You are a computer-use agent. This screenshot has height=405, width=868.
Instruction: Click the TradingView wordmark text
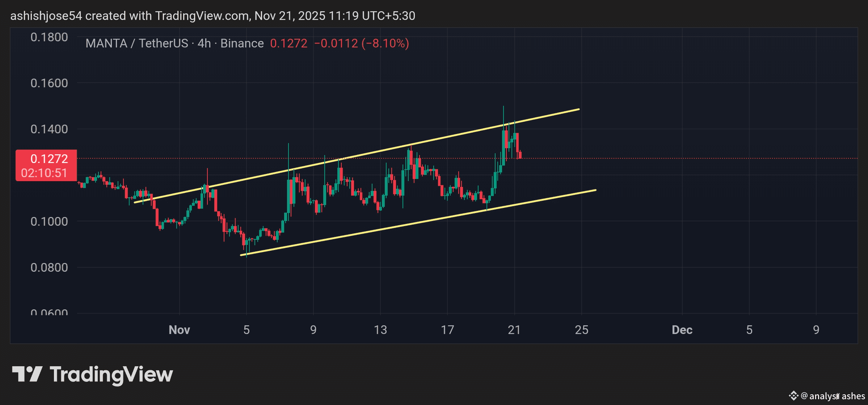[111, 375]
